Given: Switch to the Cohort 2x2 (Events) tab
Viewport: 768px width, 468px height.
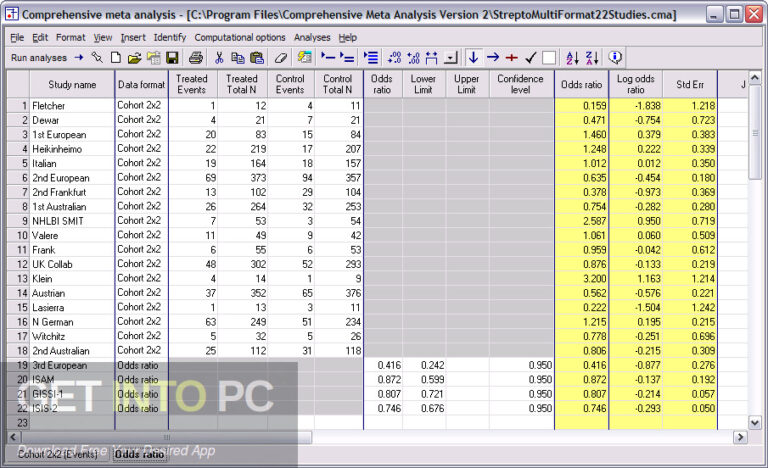Looking at the screenshot, I should pos(58,454).
